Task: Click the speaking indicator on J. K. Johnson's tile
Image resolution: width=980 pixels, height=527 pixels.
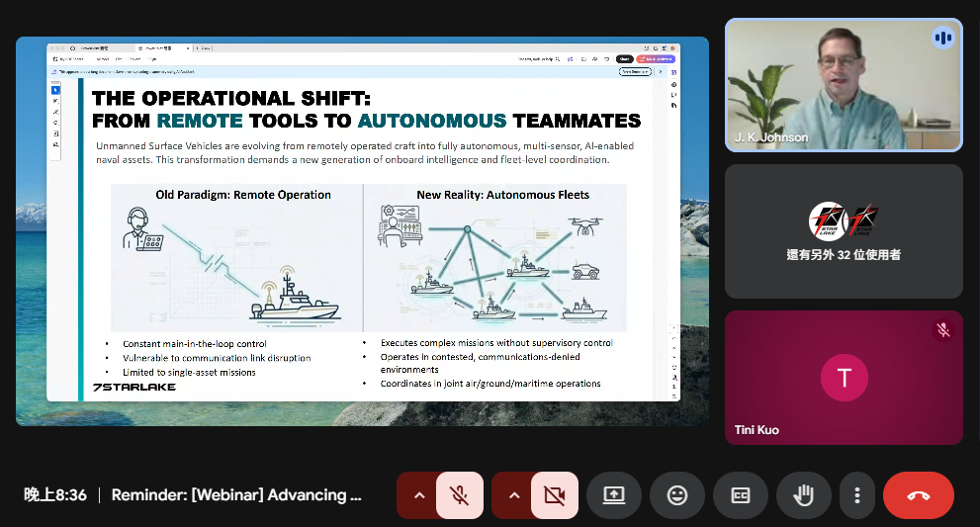Action: [x=942, y=38]
